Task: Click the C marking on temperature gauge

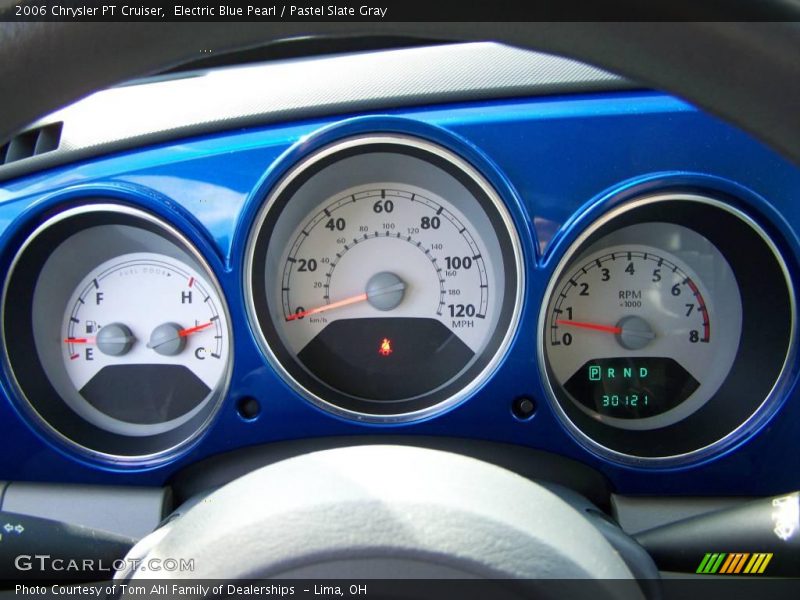Action: 199,353
